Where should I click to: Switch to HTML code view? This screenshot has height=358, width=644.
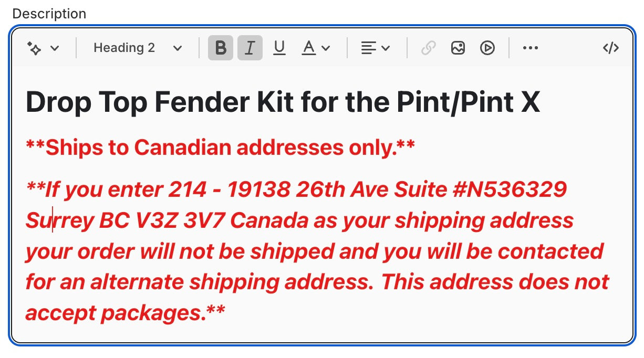click(610, 48)
